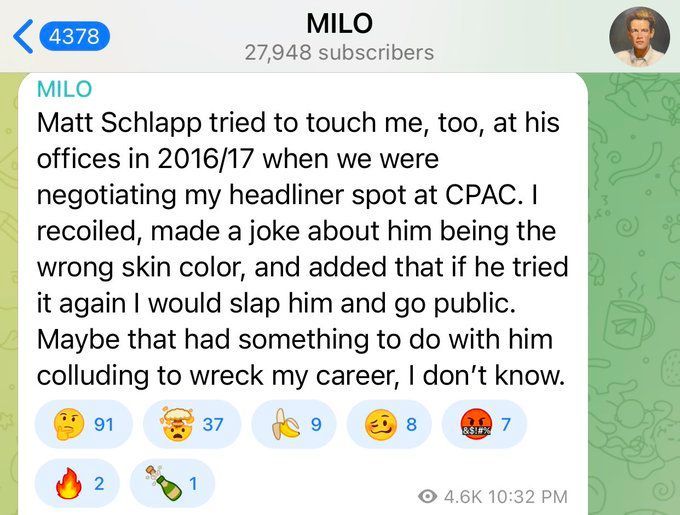Open the MILO channel title in header
This screenshot has height=515, width=680.
click(x=340, y=23)
